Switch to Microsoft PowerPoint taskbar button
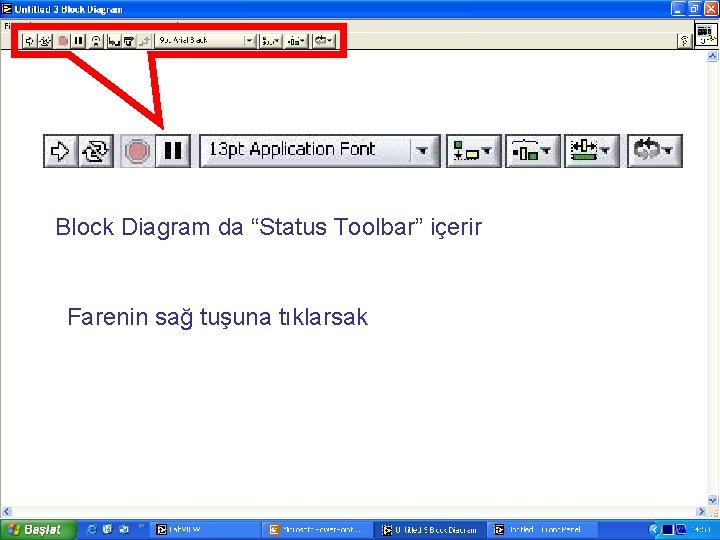Screen dimensions: 720x540 [x=317, y=530]
